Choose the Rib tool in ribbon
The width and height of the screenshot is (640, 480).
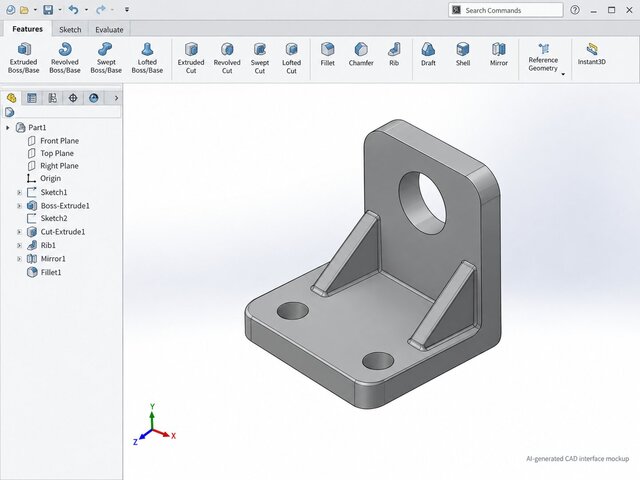(394, 54)
